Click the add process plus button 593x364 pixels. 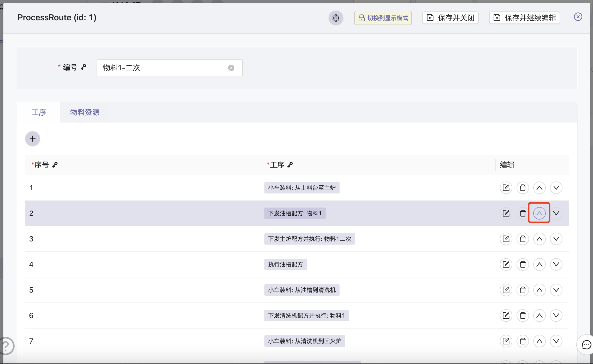(x=33, y=139)
